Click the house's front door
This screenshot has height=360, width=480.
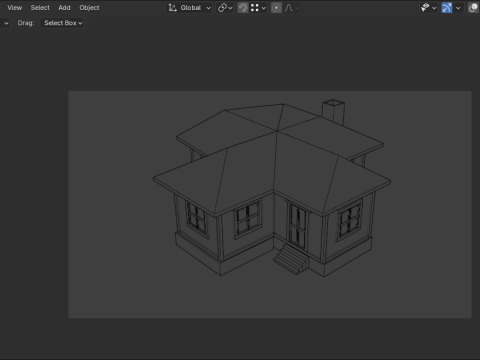[x=298, y=226]
